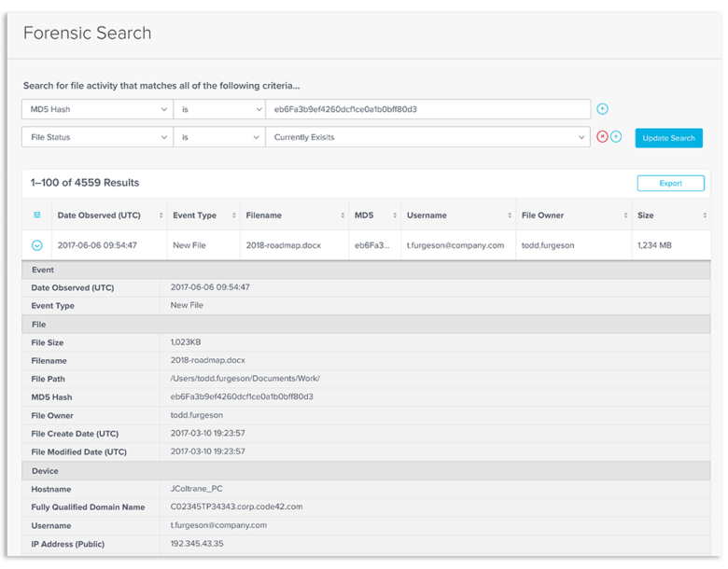728x569 pixels.
Task: Select the full MD5 Hash value in details
Action: click(242, 396)
